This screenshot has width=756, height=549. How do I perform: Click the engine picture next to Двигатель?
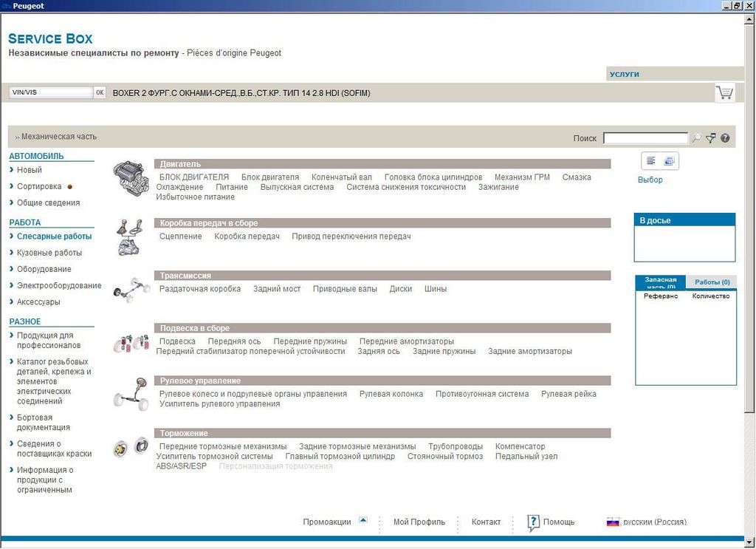131,178
